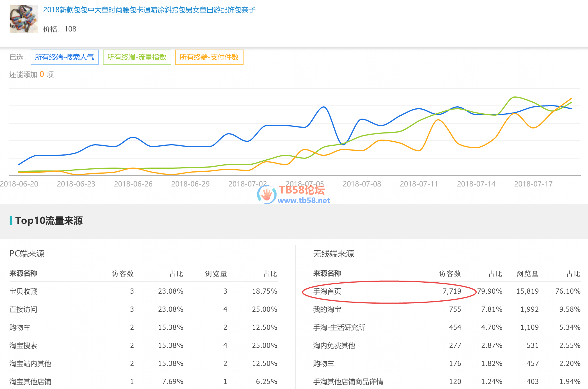
Task: Select the 所有终端-搜索人气 tag
Action: (64, 57)
